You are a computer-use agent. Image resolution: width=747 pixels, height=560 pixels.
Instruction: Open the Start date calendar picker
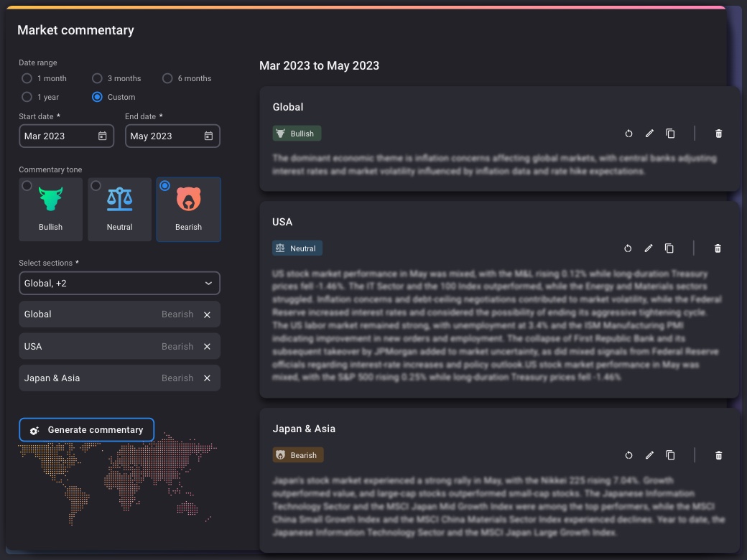[x=103, y=136]
